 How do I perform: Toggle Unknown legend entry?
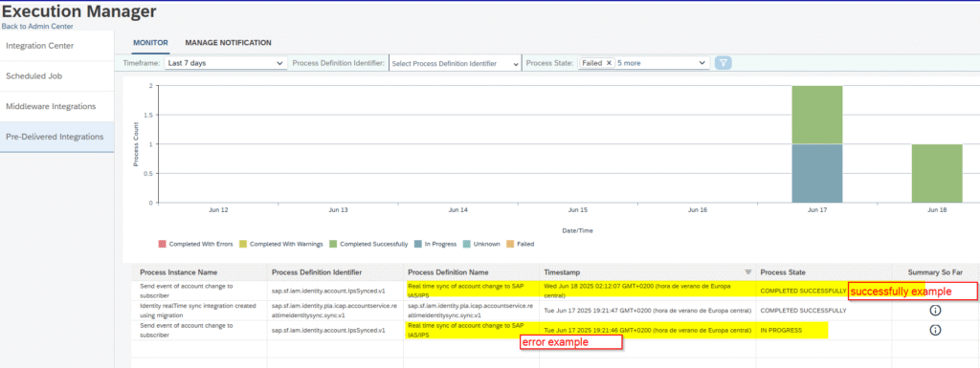(481, 244)
